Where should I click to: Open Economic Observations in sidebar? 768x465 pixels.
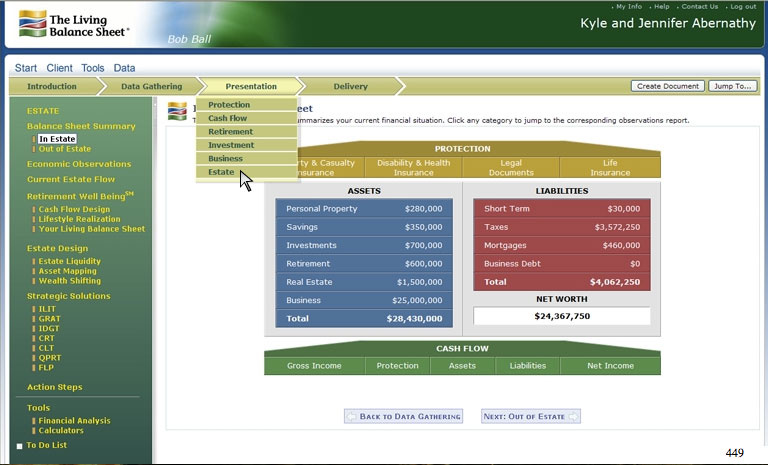(x=79, y=164)
